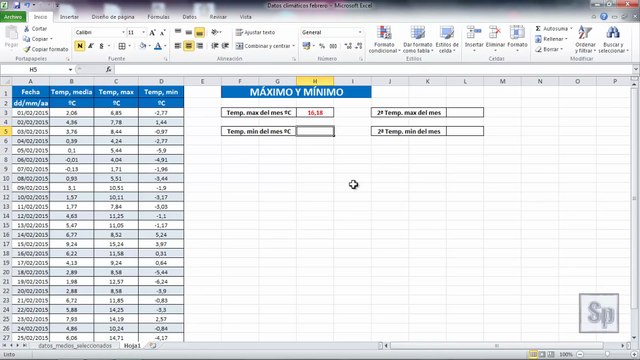Open the Name Box dropdown arrow

70,70
